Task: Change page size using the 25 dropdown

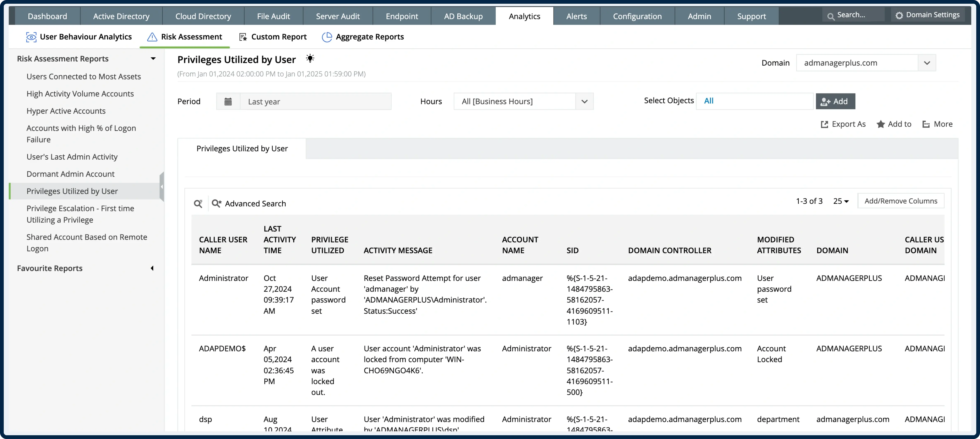Action: click(x=841, y=201)
